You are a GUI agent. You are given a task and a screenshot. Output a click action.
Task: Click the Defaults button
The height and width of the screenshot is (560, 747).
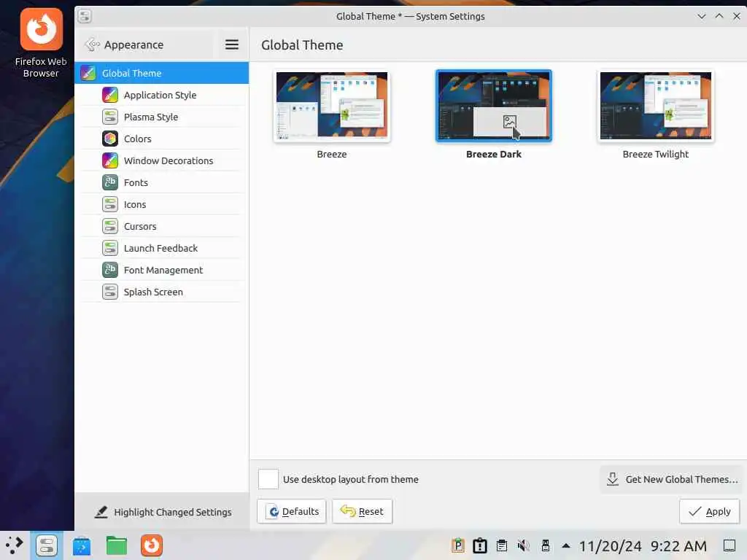292,511
